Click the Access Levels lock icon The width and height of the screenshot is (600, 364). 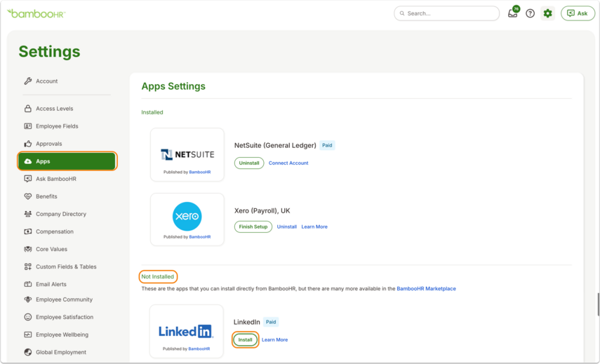pyautogui.click(x=28, y=109)
